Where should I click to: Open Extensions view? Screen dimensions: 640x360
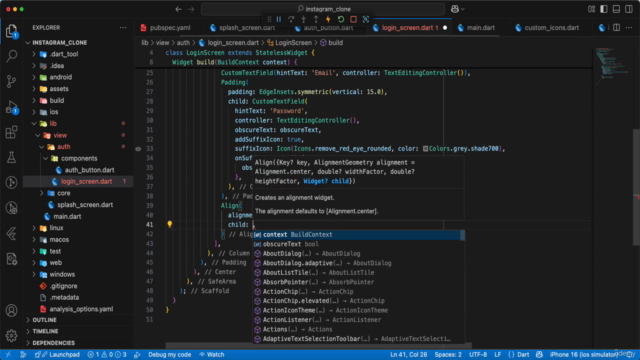click(x=11, y=132)
